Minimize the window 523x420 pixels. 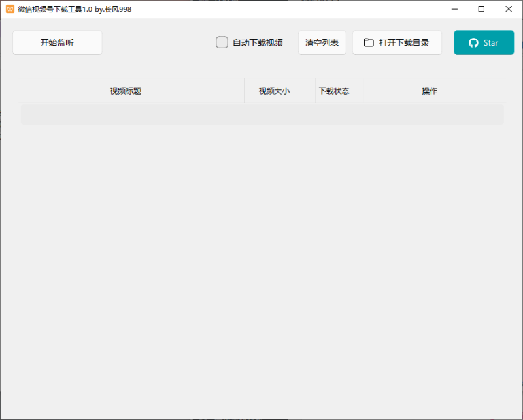454,9
